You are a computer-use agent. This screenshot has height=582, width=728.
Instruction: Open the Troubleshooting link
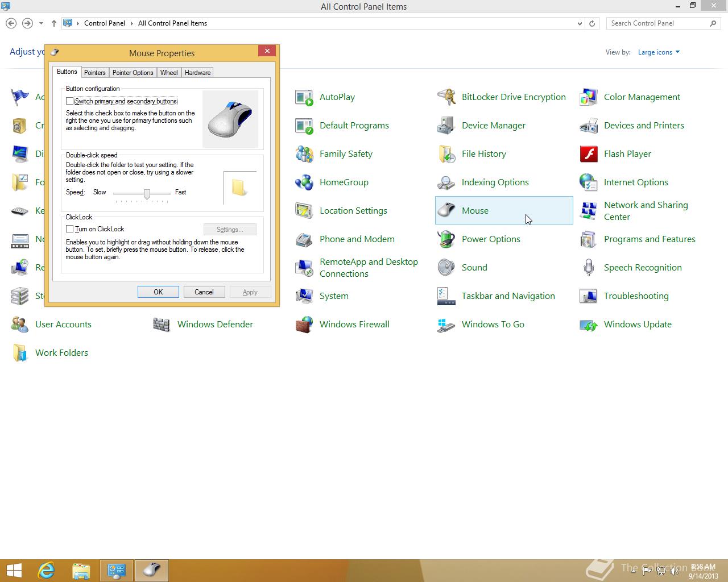tap(636, 296)
